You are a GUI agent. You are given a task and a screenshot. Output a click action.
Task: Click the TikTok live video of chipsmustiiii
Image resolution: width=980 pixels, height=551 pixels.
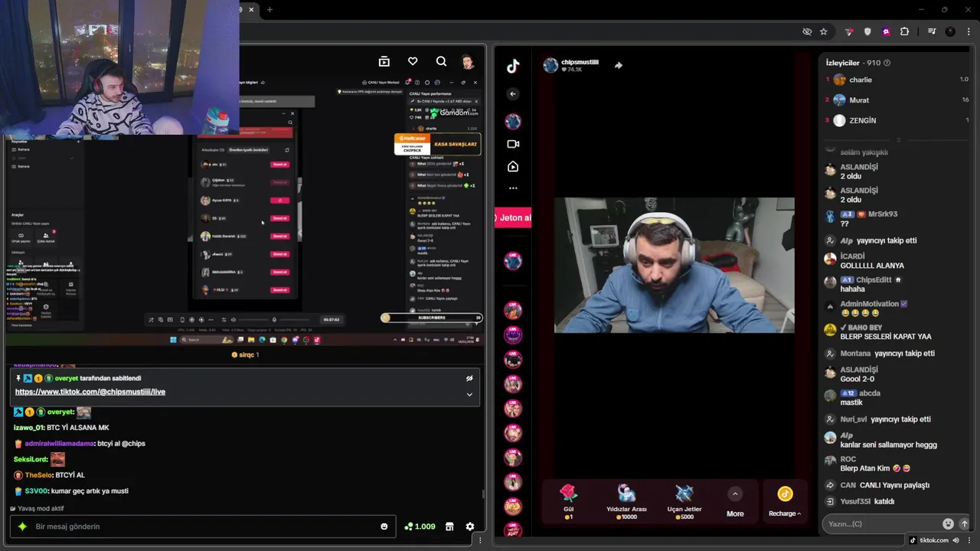tap(675, 265)
